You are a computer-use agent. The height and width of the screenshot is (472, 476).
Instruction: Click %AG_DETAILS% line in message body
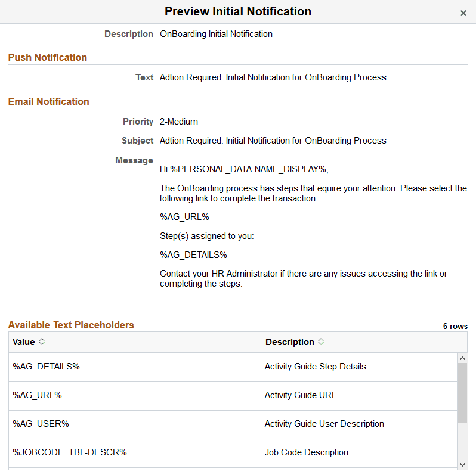tap(193, 255)
